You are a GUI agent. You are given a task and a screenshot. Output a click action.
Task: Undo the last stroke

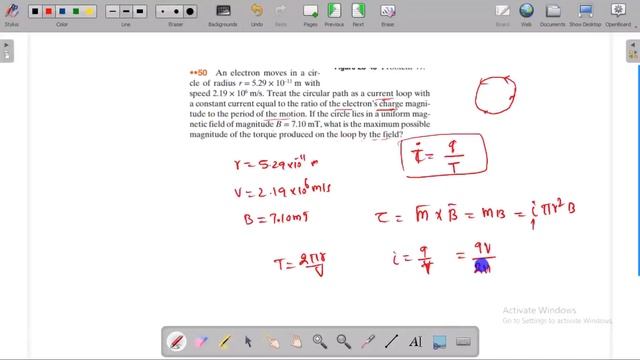[x=257, y=14]
